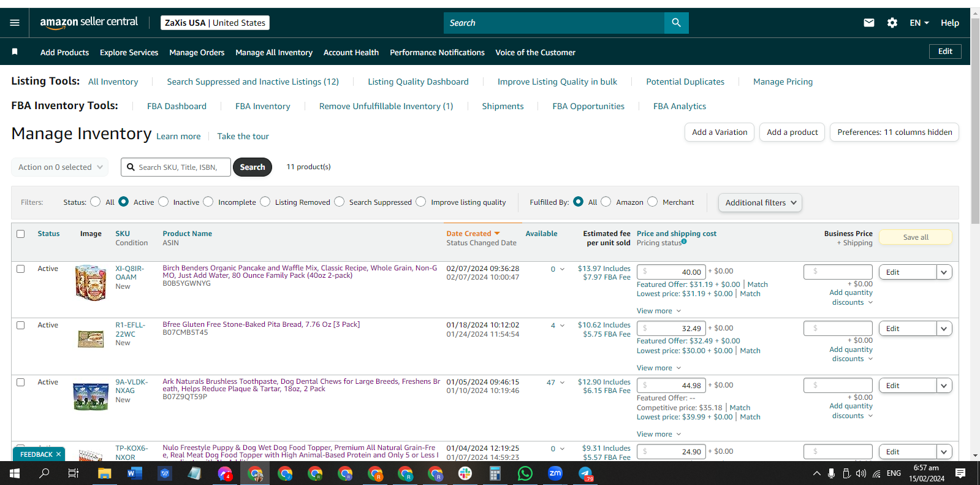Click the Birch Benders product thumbnail
The image size is (980, 485).
[x=91, y=283]
